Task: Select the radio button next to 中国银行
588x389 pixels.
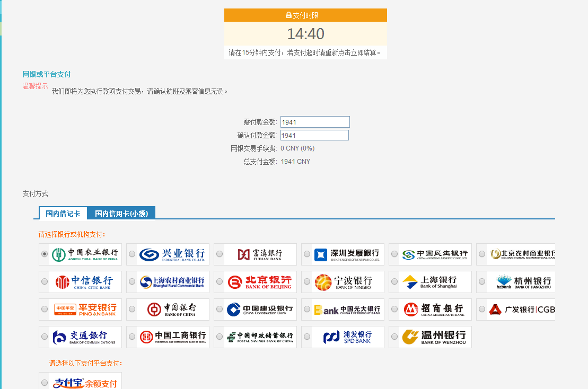Action: tap(132, 309)
